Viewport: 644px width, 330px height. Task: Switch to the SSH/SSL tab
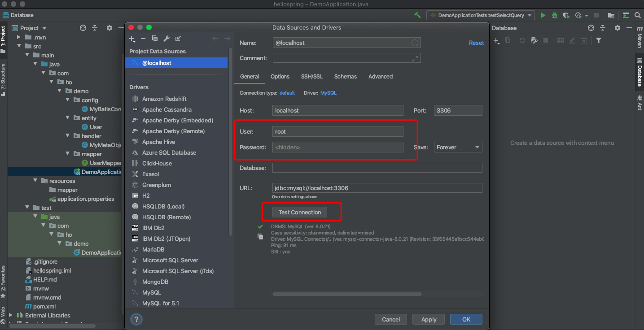point(312,77)
